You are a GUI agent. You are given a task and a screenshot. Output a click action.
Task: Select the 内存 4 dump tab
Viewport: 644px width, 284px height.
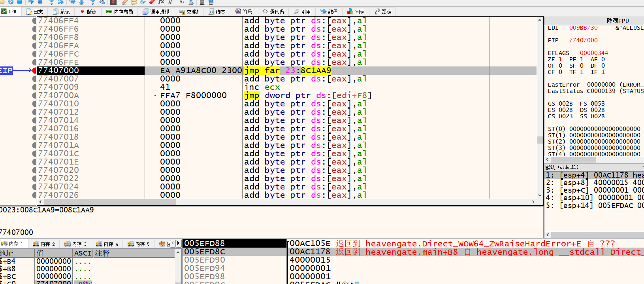[x=107, y=244]
